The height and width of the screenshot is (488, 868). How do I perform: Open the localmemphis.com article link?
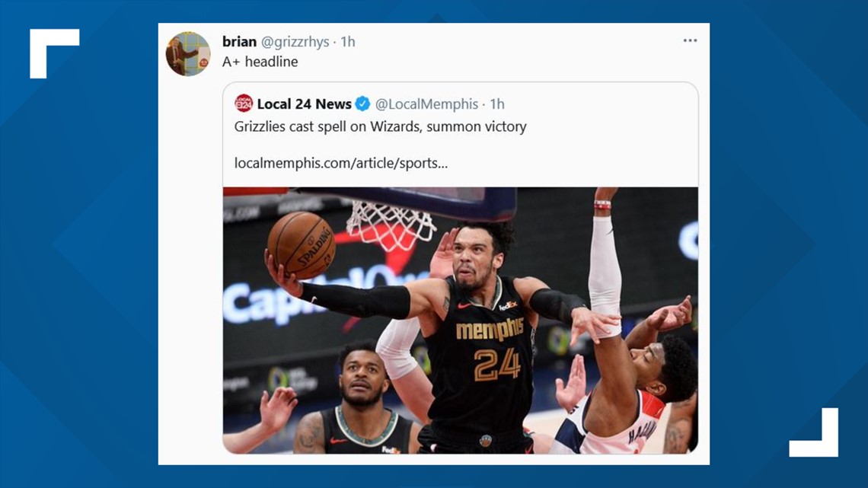tap(341, 163)
